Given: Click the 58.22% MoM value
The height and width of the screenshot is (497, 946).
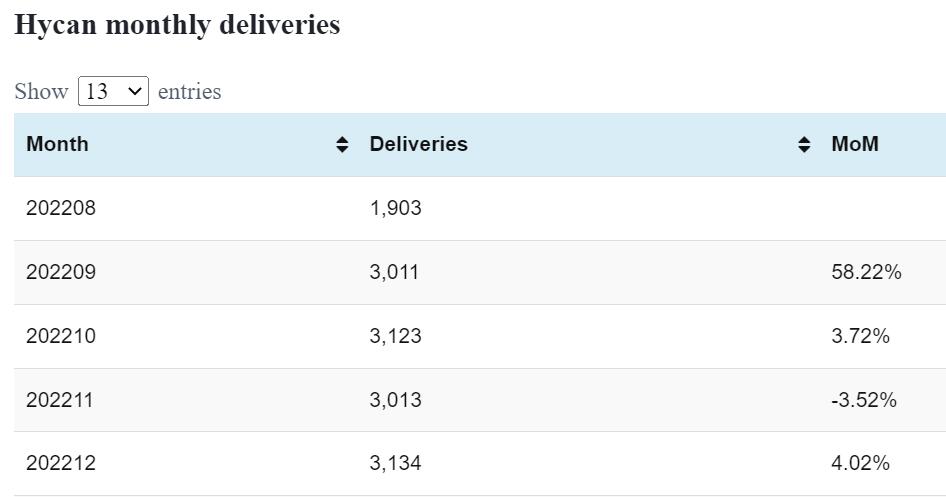Looking at the screenshot, I should click(866, 272).
